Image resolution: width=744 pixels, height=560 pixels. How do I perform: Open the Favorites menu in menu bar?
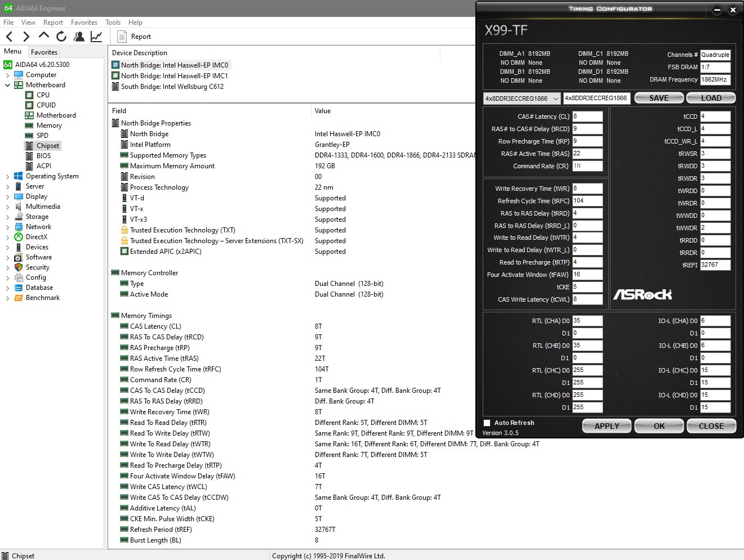[x=84, y=23]
